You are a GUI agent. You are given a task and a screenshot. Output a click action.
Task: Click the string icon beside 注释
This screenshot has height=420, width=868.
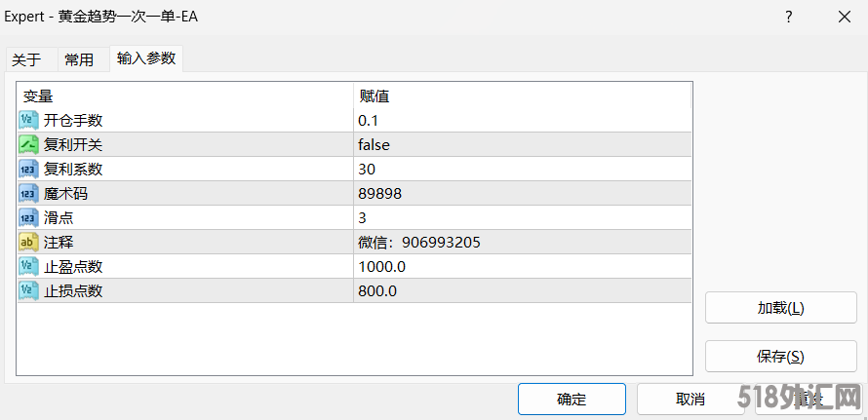[28, 243]
